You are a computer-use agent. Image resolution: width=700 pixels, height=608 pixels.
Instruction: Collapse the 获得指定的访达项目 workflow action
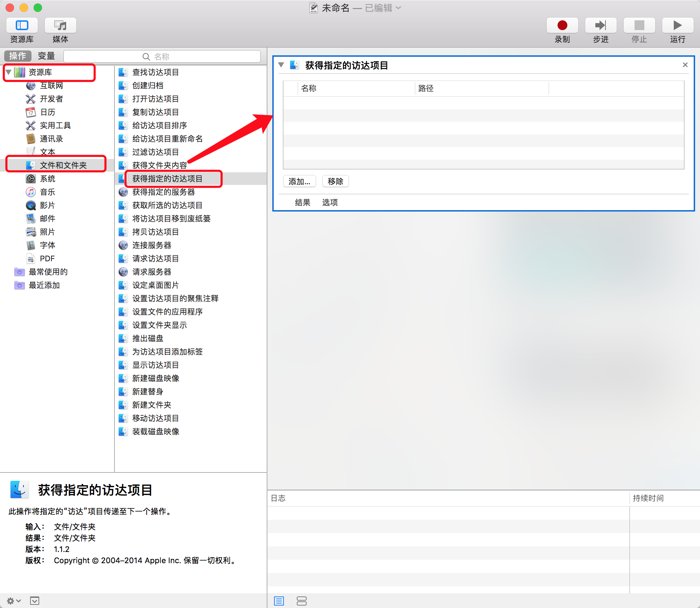coord(281,65)
